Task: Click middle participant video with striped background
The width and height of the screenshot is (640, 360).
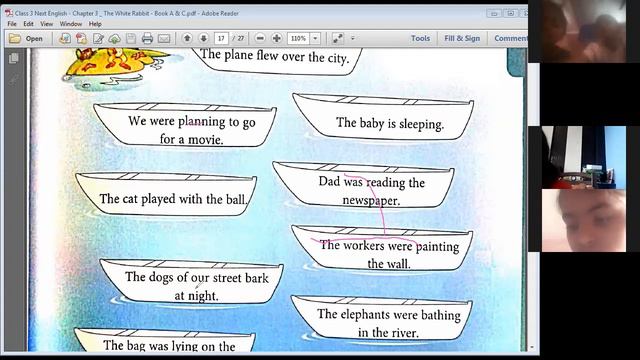Action: 584,157
